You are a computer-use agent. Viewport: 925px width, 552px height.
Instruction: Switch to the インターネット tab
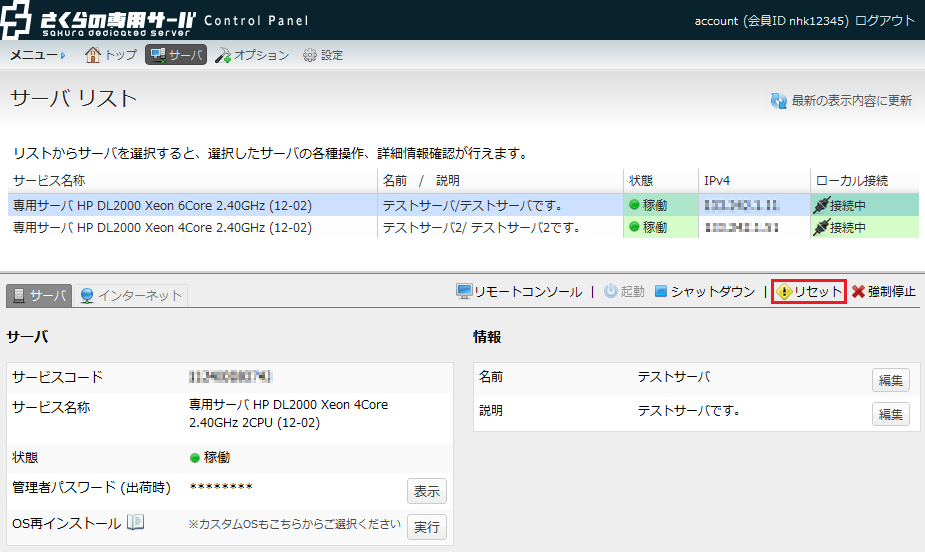(x=133, y=295)
